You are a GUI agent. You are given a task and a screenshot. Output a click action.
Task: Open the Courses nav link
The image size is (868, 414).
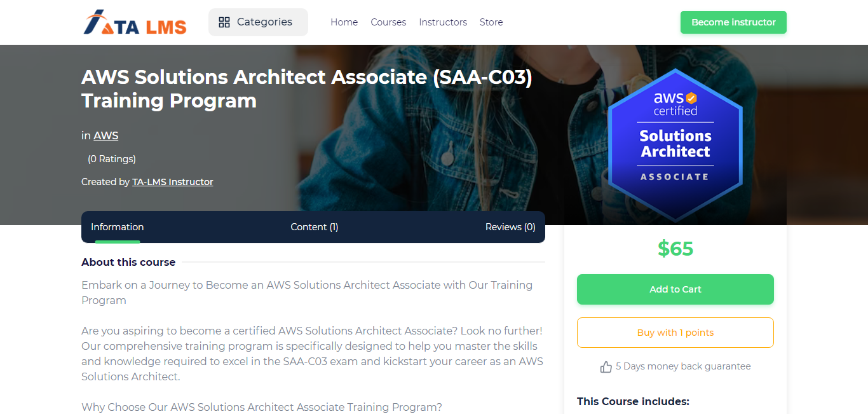coord(388,22)
